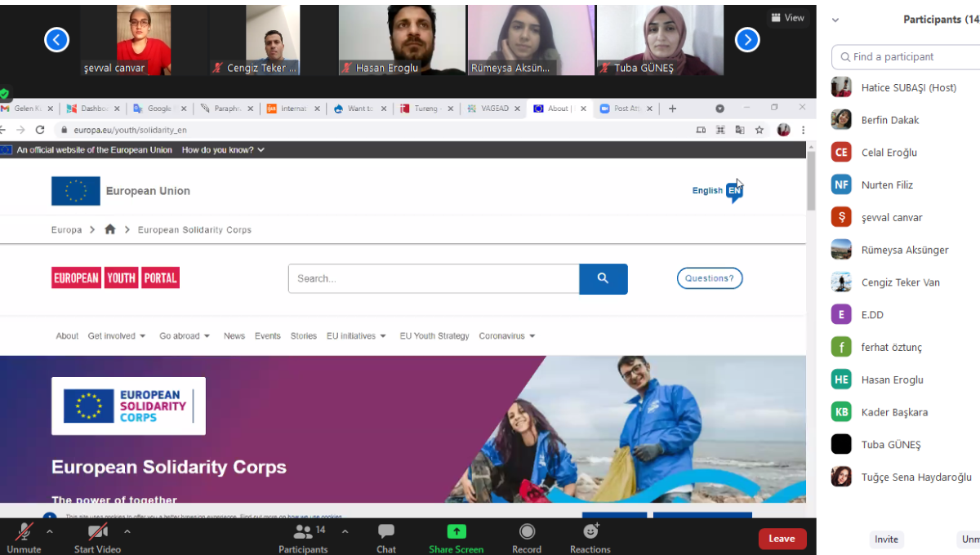
Task: Click the Find a participant search field
Action: [x=906, y=57]
